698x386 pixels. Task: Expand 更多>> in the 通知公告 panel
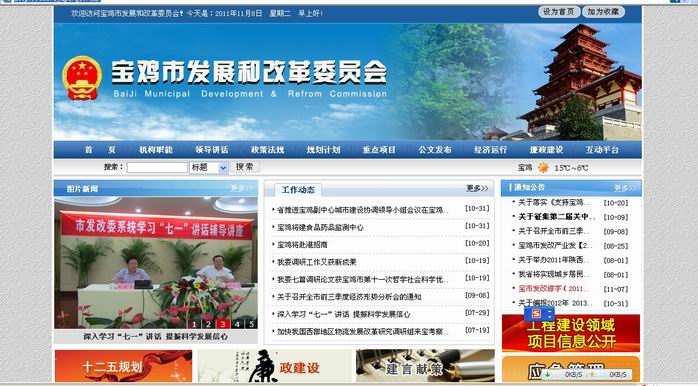pos(625,188)
